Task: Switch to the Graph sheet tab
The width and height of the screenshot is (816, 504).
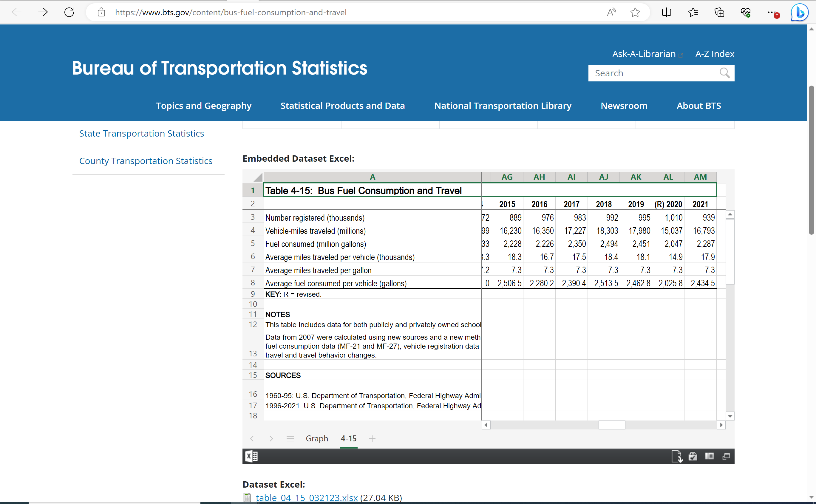Action: [317, 439]
